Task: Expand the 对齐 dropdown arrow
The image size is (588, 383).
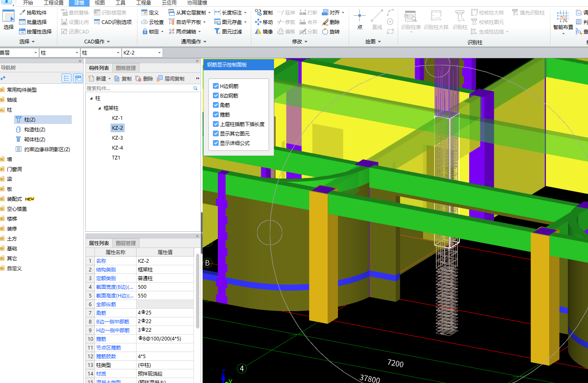Action: 343,12
